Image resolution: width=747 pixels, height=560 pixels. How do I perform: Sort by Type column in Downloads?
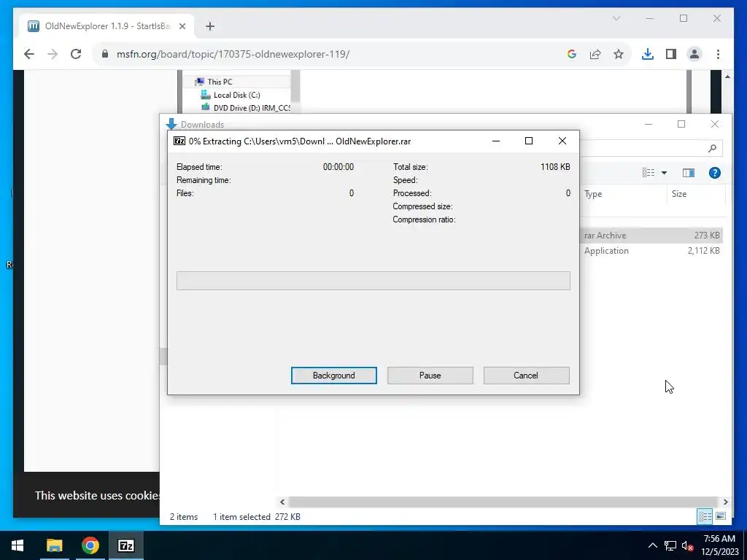coord(623,194)
